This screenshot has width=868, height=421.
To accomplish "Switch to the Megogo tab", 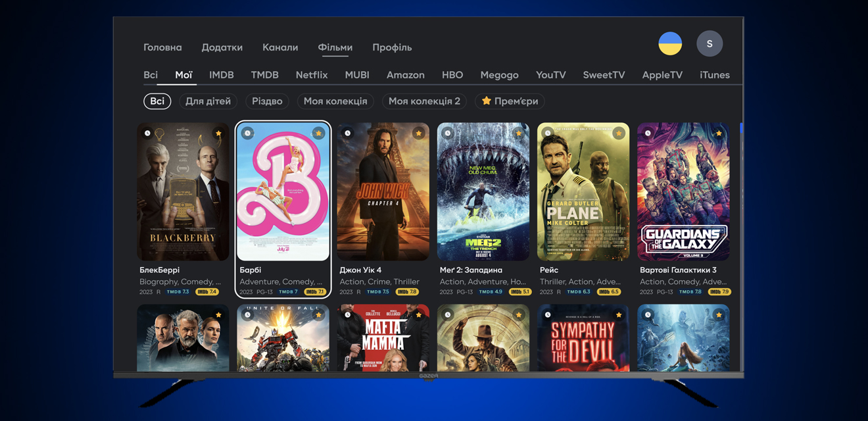I will [500, 75].
